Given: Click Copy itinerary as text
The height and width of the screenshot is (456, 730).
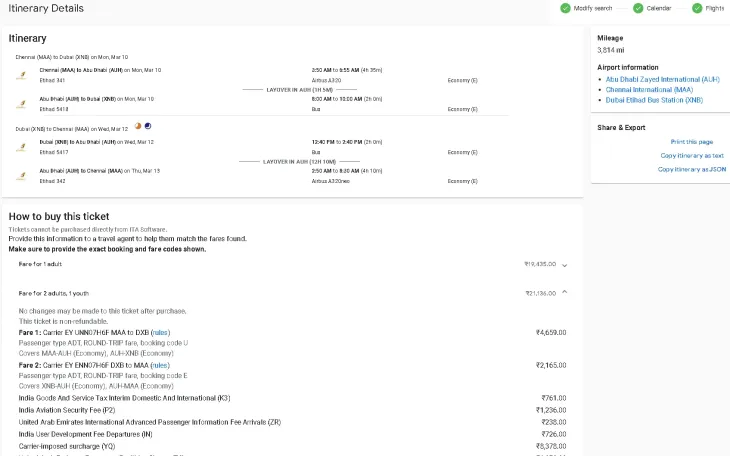Looking at the screenshot, I should (691, 156).
